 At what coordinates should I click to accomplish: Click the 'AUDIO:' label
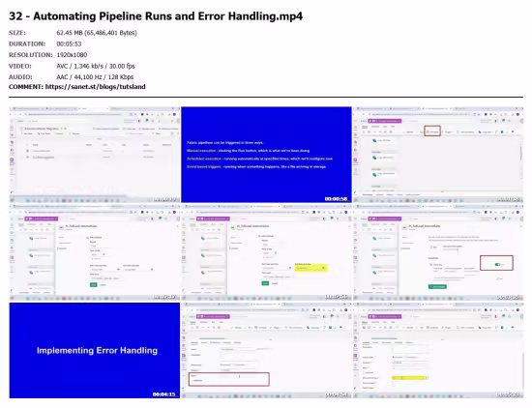pyautogui.click(x=20, y=77)
